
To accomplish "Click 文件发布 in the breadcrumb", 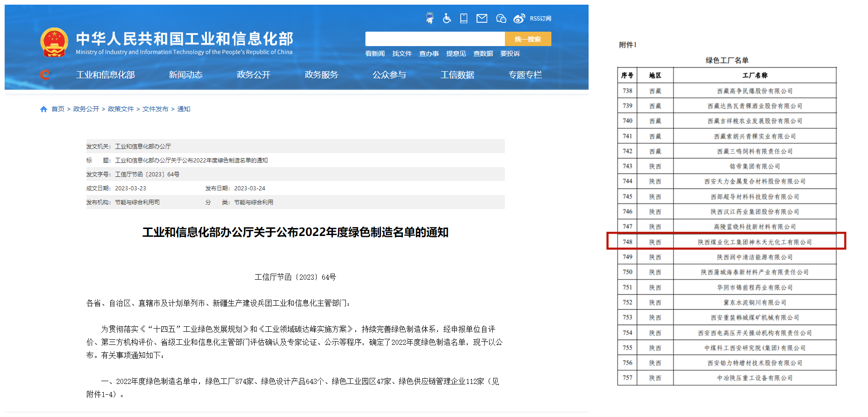I will (x=155, y=109).
